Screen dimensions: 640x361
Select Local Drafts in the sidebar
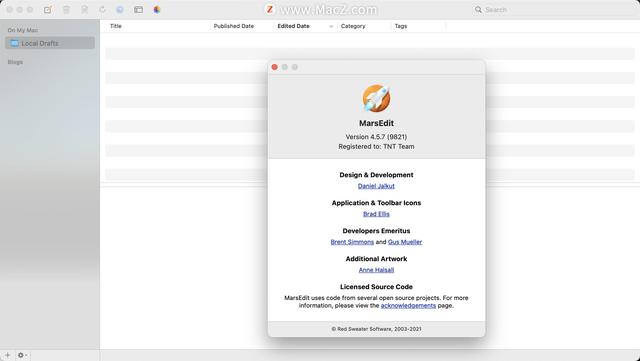(x=50, y=43)
